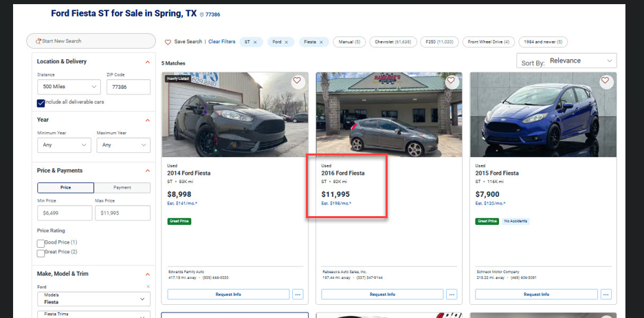Viewport: 644px width, 318px height.
Task: Remove the ST filter chip
Action: click(x=255, y=42)
